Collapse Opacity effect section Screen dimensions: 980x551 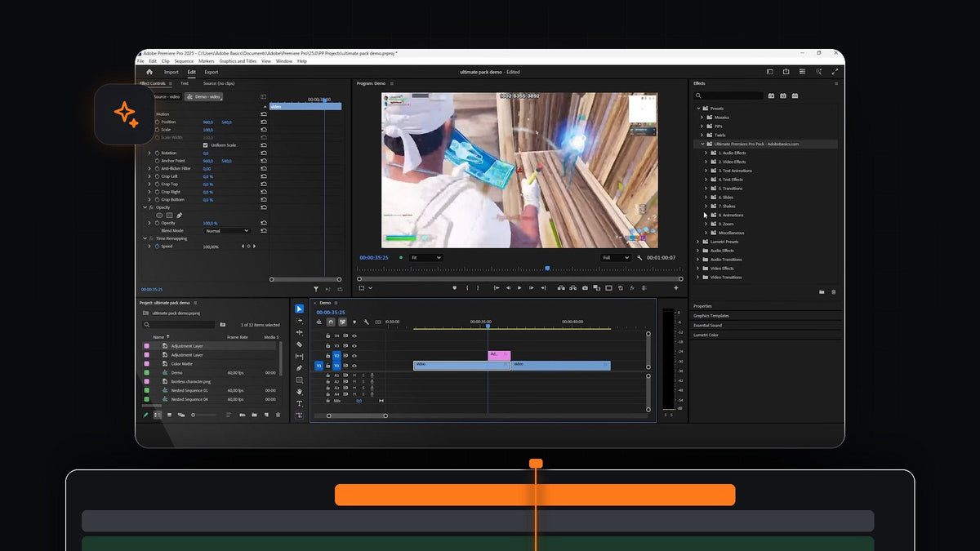pos(145,207)
